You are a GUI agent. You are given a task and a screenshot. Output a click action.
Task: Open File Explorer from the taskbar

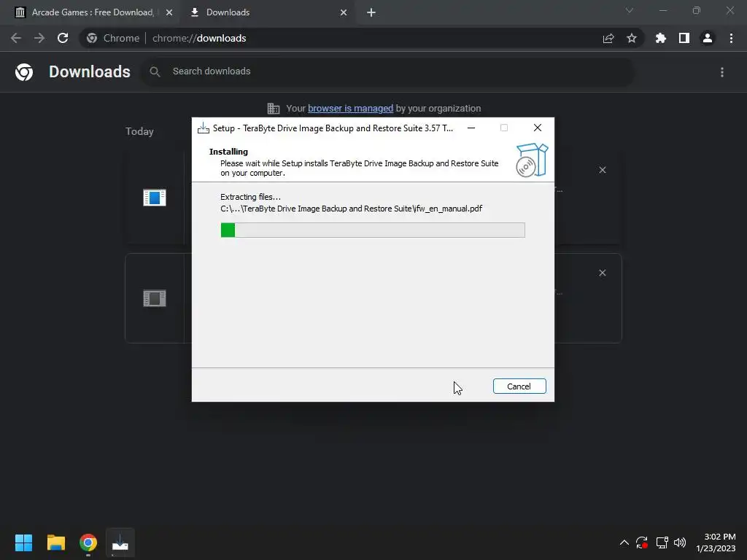(55, 542)
